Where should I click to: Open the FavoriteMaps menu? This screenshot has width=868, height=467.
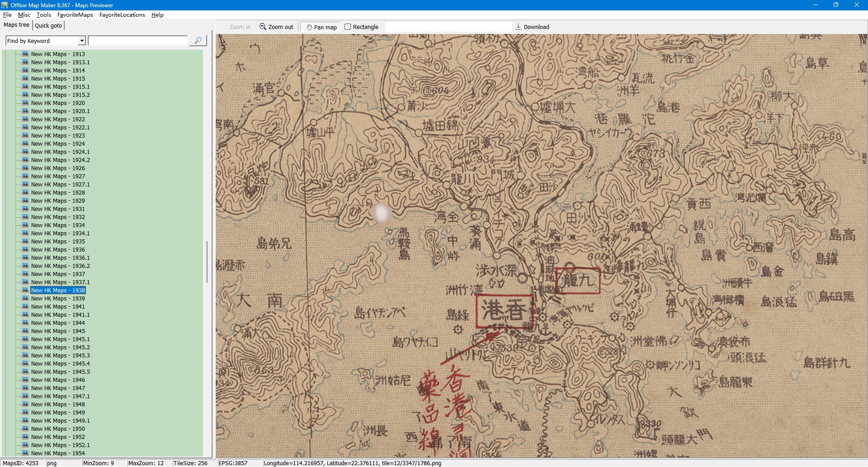click(75, 15)
